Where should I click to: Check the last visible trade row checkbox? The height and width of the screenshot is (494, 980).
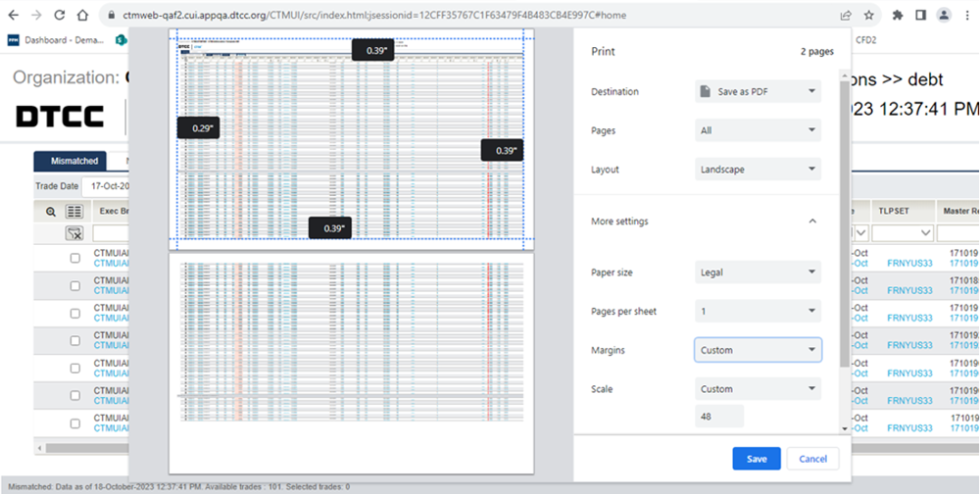click(75, 423)
